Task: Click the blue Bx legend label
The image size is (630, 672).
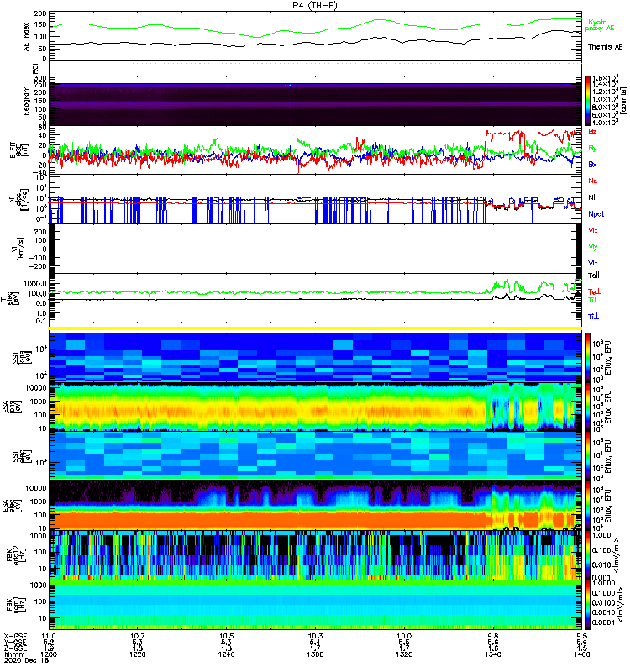Action: [592, 165]
